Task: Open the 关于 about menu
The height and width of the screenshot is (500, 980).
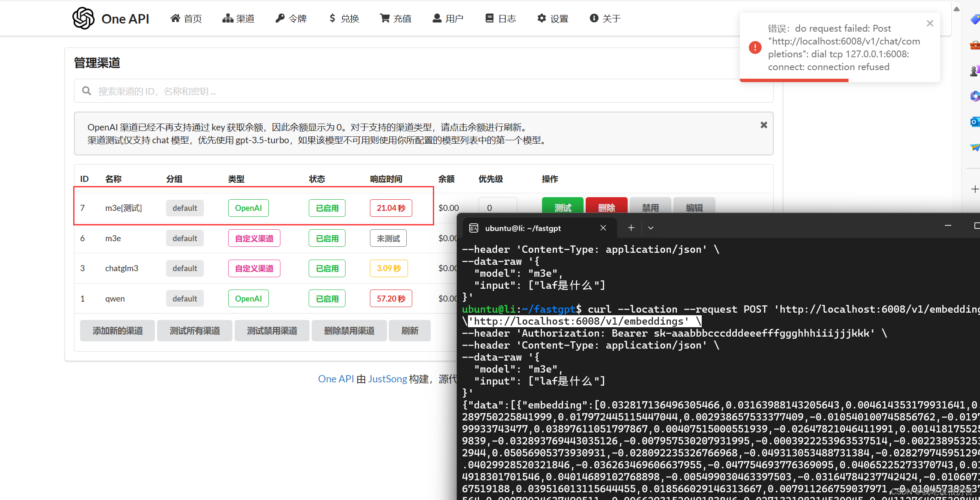Action: click(x=605, y=18)
